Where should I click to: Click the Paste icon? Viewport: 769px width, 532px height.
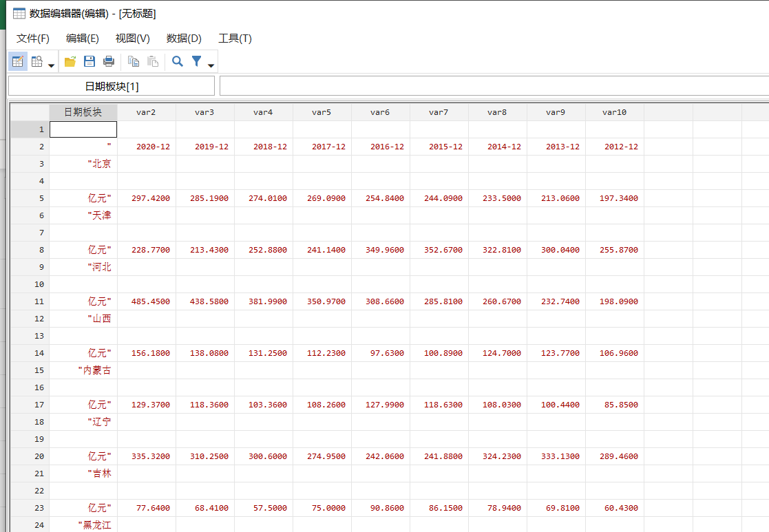click(x=153, y=61)
